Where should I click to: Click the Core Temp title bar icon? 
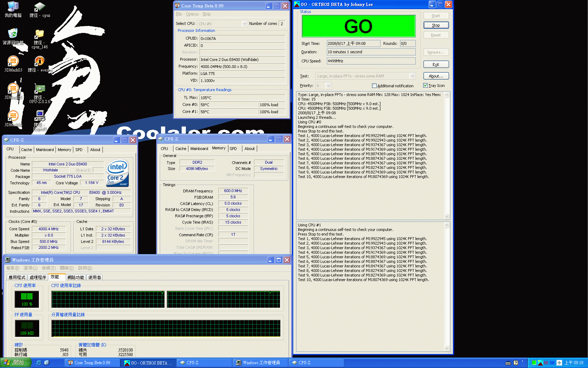click(177, 6)
